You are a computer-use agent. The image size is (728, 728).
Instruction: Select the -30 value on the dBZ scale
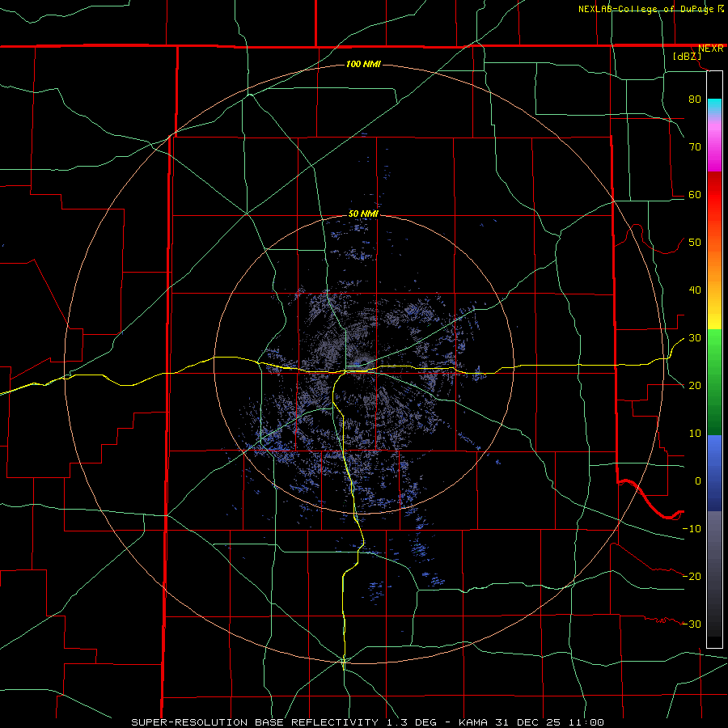click(x=692, y=624)
